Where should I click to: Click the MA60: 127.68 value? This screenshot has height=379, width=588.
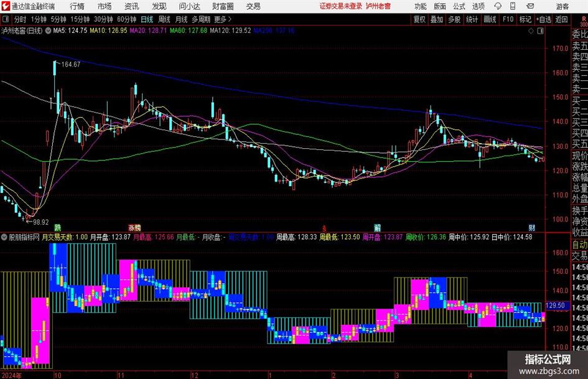coord(189,30)
